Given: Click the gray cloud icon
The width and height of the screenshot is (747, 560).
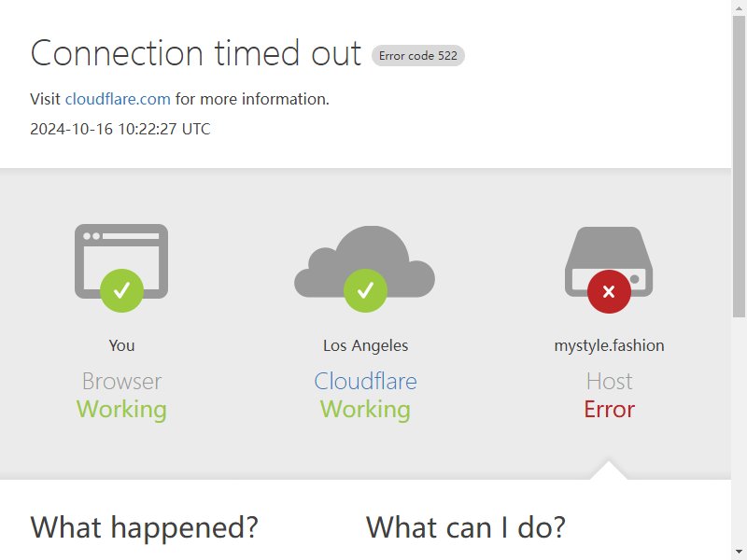Looking at the screenshot, I should coord(365,261).
